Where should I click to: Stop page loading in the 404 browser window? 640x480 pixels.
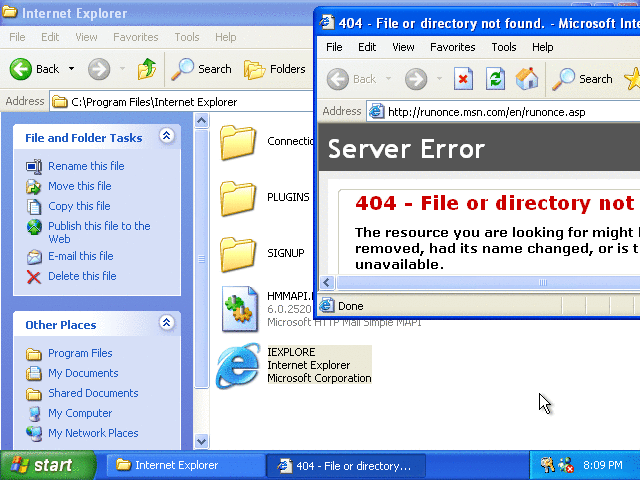(x=463, y=79)
